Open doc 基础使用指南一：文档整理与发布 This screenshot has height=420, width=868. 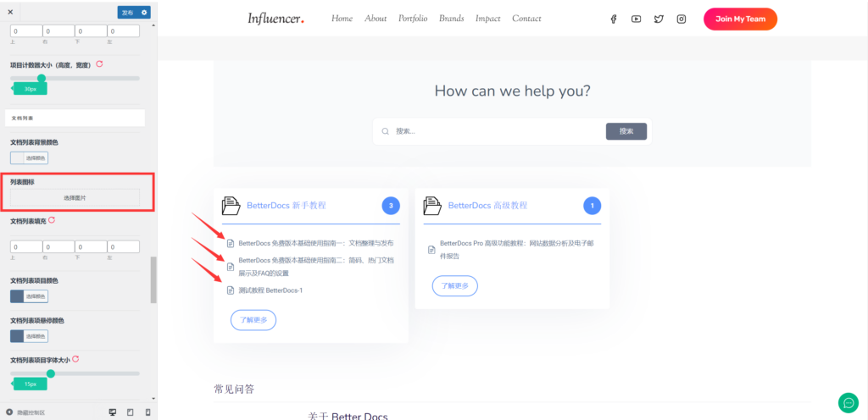pyautogui.click(x=316, y=243)
